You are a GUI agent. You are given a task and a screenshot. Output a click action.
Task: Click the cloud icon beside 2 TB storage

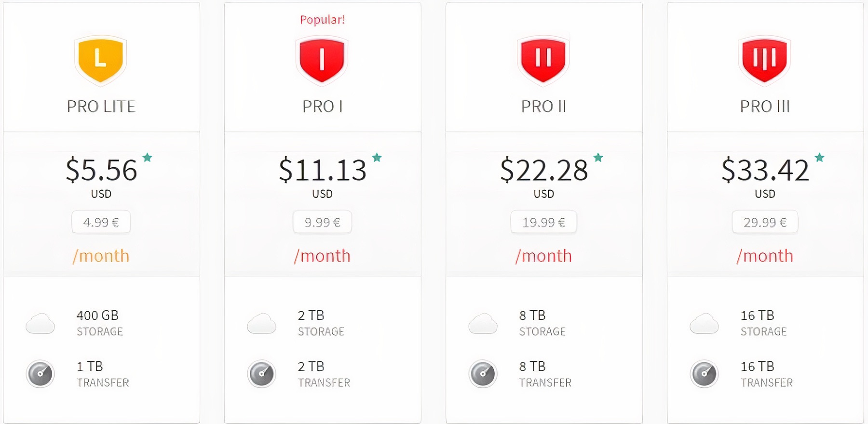tap(261, 323)
